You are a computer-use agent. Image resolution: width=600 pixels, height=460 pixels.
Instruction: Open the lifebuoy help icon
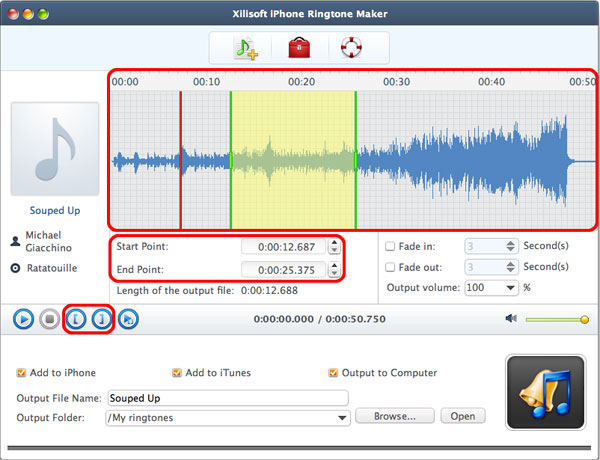351,47
